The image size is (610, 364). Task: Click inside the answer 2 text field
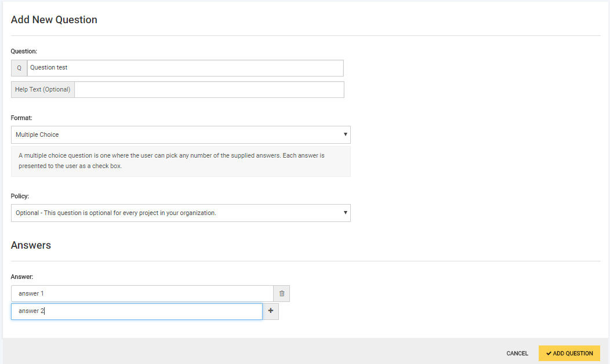pos(136,311)
